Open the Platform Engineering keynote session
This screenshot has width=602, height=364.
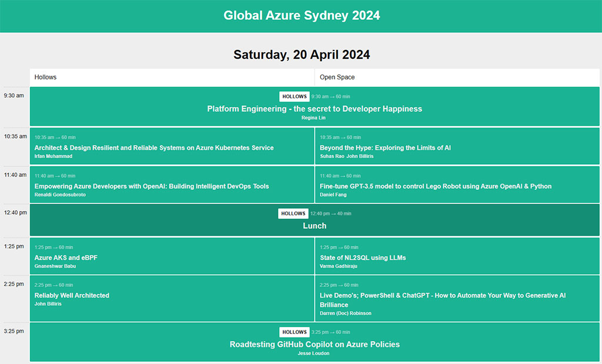pyautogui.click(x=315, y=106)
